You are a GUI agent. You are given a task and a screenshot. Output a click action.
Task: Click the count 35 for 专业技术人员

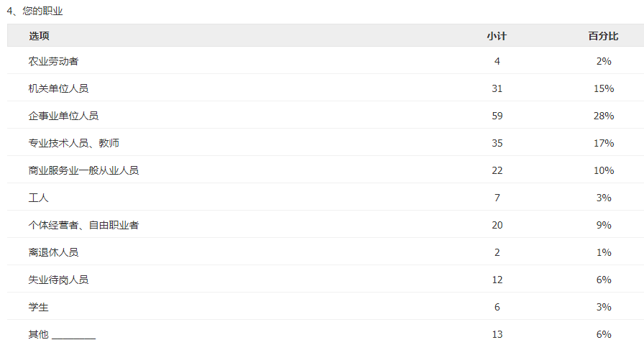[x=497, y=143]
